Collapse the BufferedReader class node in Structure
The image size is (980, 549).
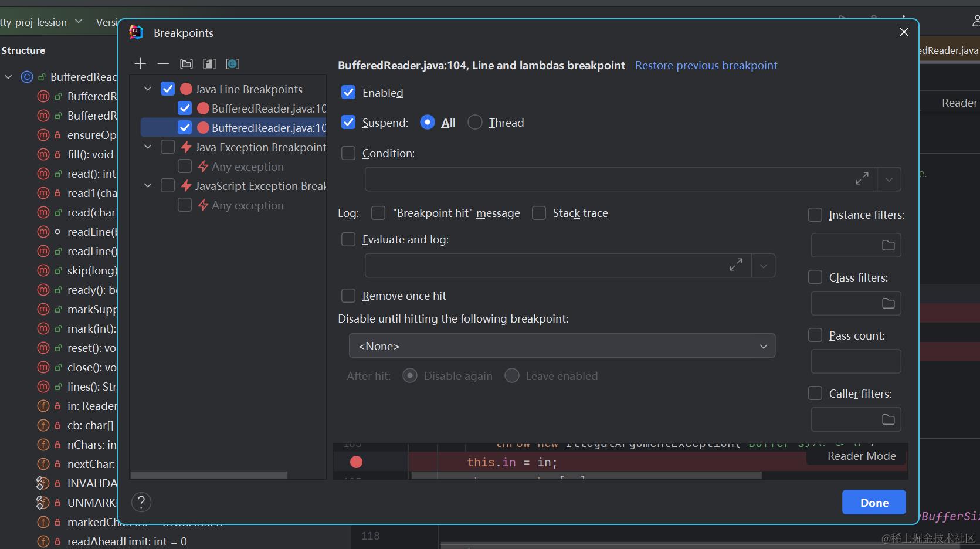pyautogui.click(x=9, y=77)
